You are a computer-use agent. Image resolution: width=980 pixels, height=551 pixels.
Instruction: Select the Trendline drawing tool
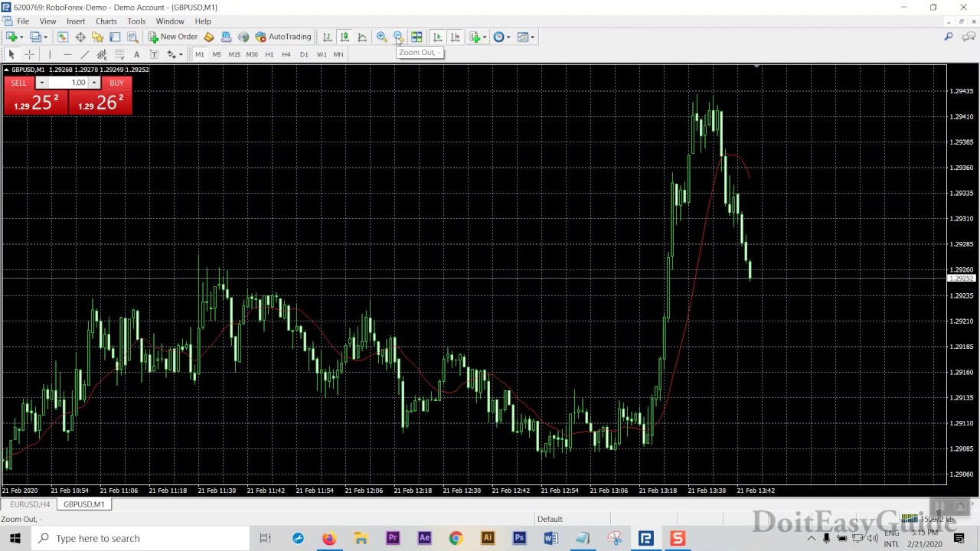(85, 54)
